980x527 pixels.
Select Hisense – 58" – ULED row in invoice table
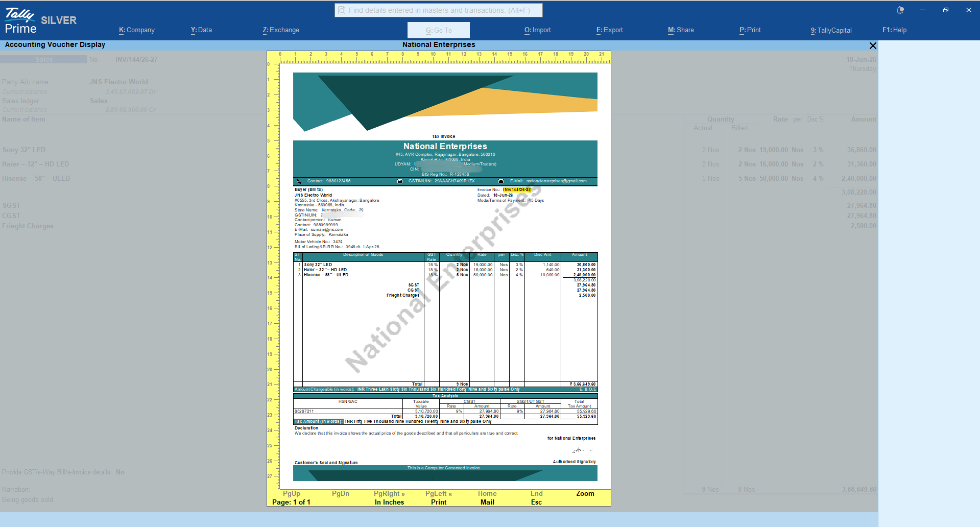tap(445, 275)
